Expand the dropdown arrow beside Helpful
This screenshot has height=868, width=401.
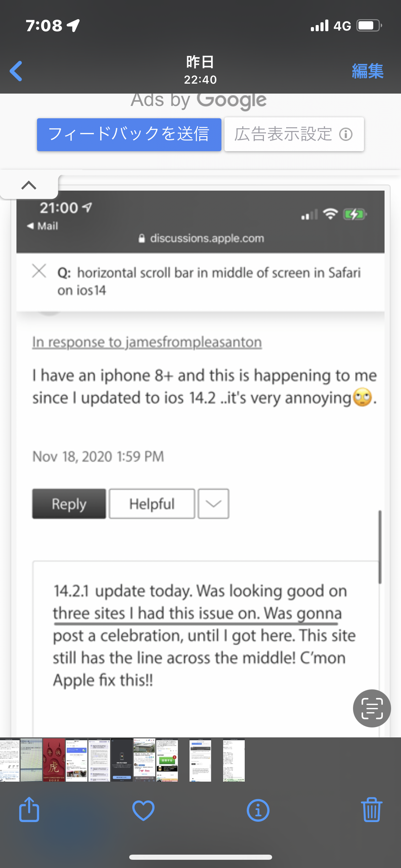point(213,504)
